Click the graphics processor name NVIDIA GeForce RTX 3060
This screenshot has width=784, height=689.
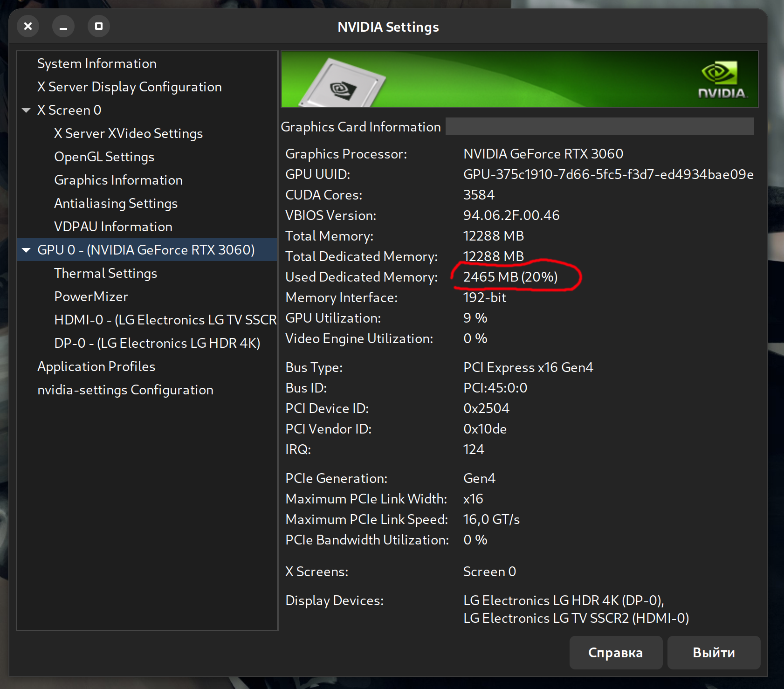click(x=543, y=154)
